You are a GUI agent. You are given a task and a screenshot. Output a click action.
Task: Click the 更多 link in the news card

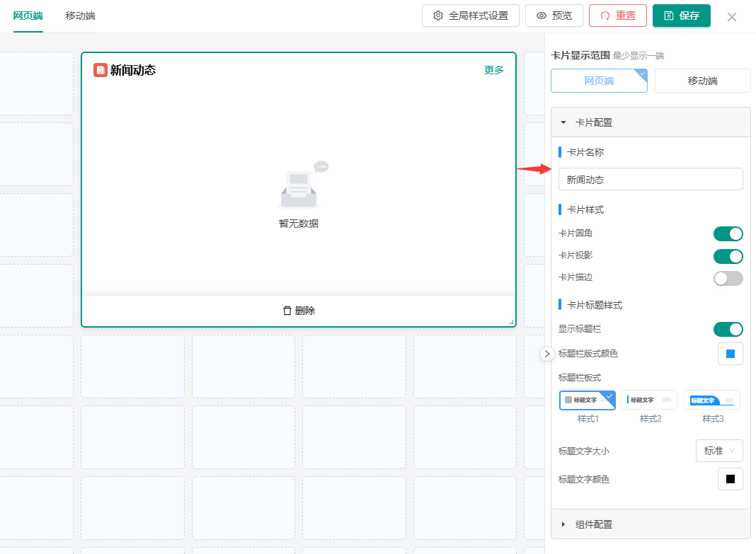[493, 70]
